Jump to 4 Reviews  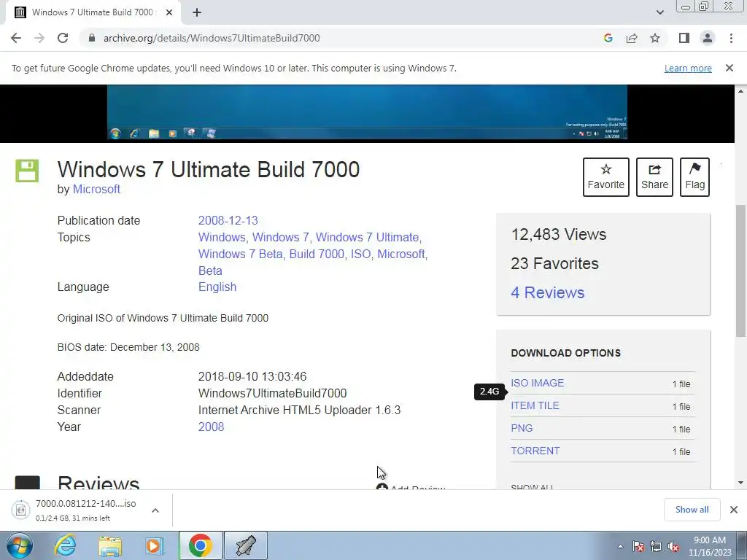point(547,292)
